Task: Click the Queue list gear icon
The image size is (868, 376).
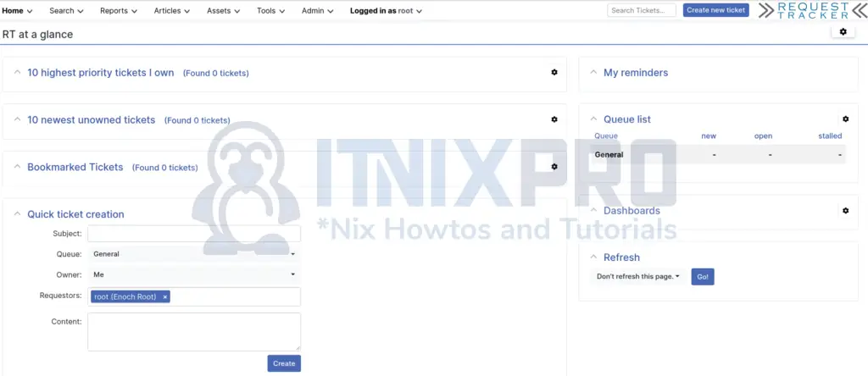Action: 845,119
